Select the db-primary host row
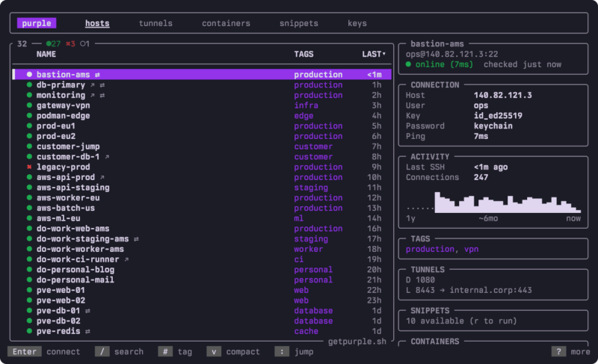The width and height of the screenshot is (598, 364). click(202, 85)
